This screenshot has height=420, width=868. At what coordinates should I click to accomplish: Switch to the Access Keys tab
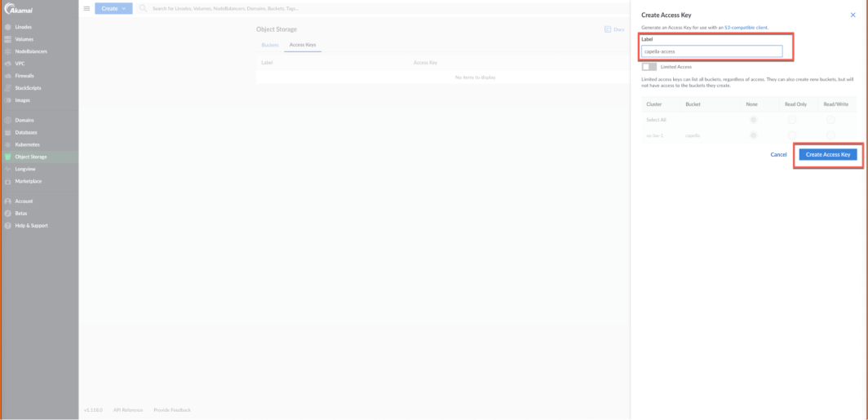303,44
